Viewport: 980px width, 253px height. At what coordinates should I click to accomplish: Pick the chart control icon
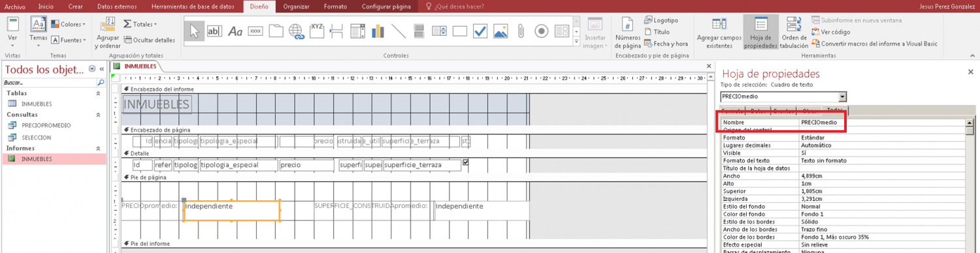click(378, 31)
